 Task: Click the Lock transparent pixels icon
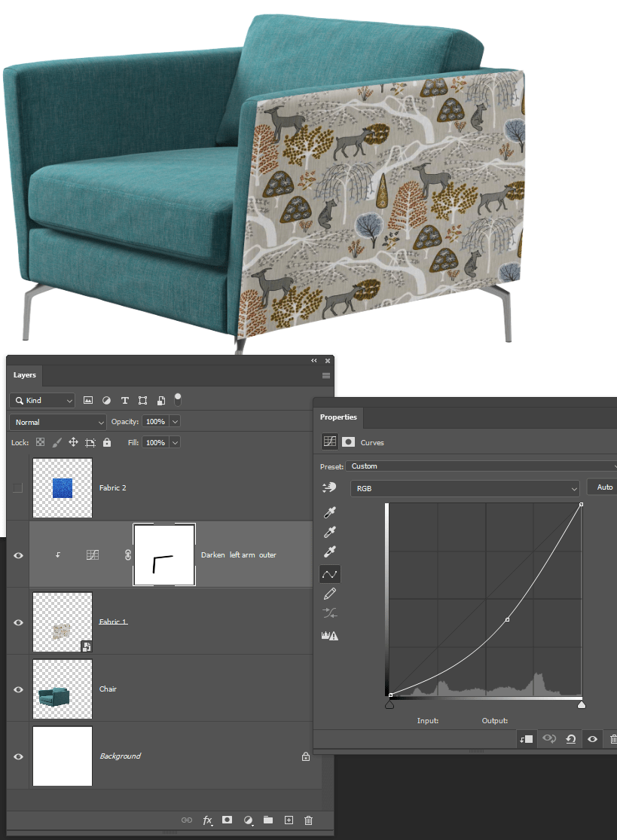tap(38, 442)
